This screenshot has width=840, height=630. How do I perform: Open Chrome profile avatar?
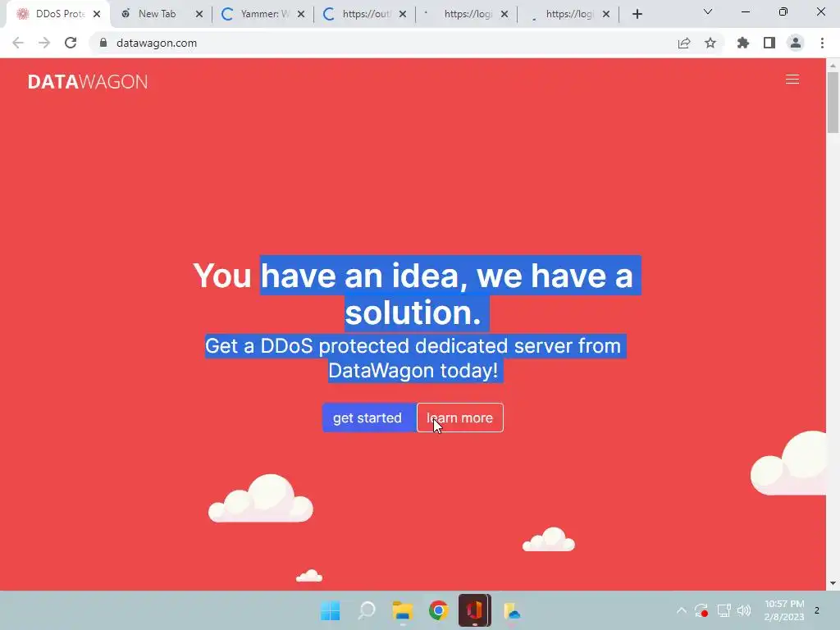[x=796, y=43]
